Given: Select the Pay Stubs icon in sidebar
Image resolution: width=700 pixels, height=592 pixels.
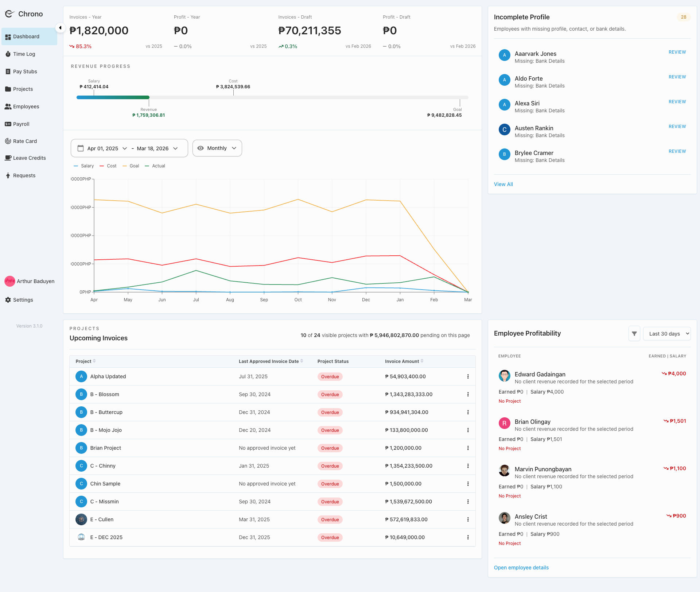Looking at the screenshot, I should point(8,71).
